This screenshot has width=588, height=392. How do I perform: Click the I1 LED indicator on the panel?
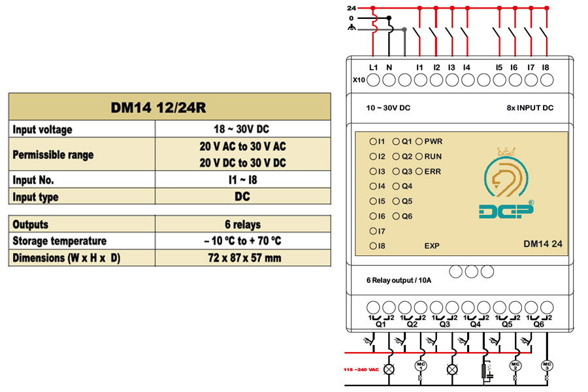373,141
